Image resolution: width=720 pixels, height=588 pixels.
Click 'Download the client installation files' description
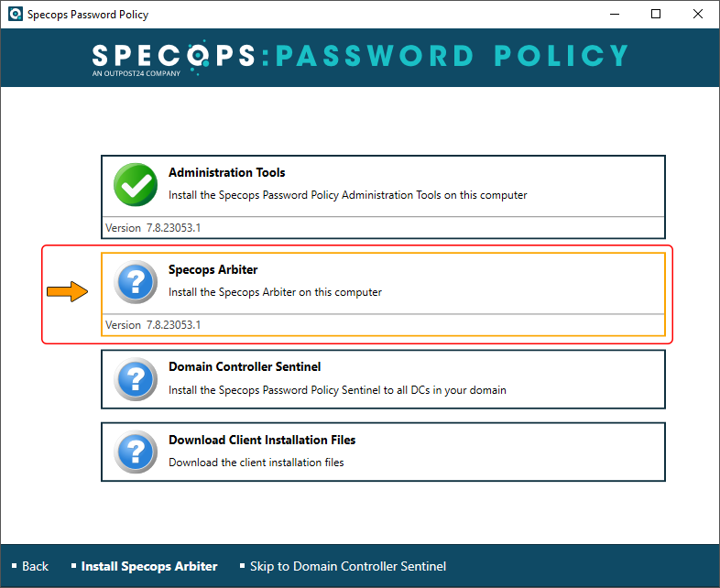click(256, 463)
